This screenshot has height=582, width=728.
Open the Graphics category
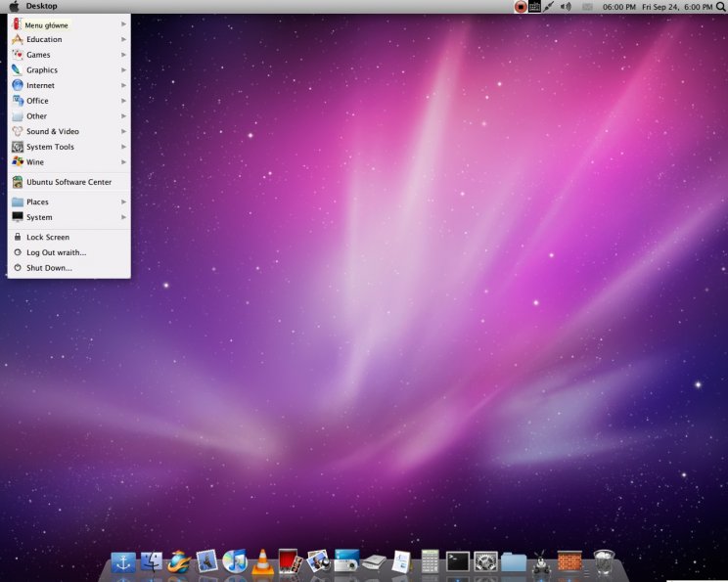69,70
